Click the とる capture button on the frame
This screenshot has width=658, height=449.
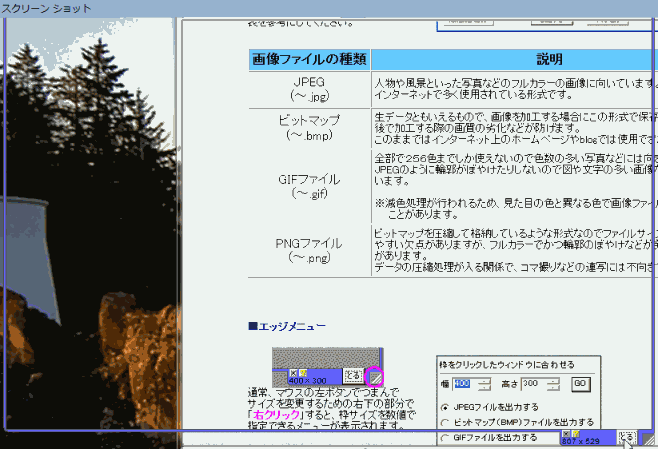(x=627, y=438)
